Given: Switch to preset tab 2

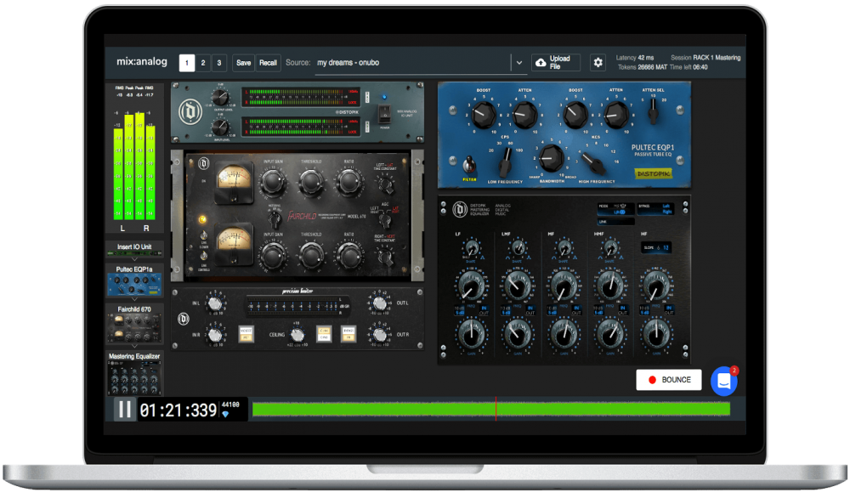Looking at the screenshot, I should [203, 63].
